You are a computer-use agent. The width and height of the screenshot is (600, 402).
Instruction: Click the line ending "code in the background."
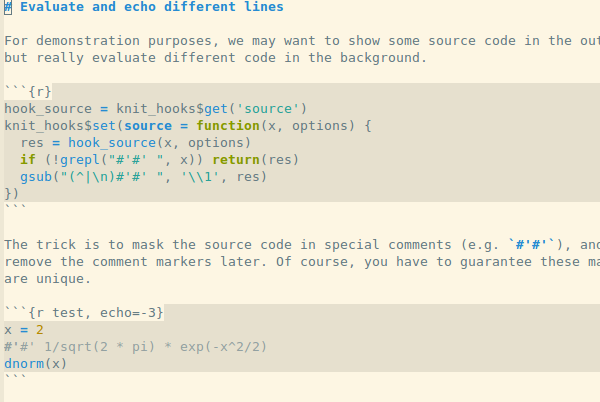point(215,57)
